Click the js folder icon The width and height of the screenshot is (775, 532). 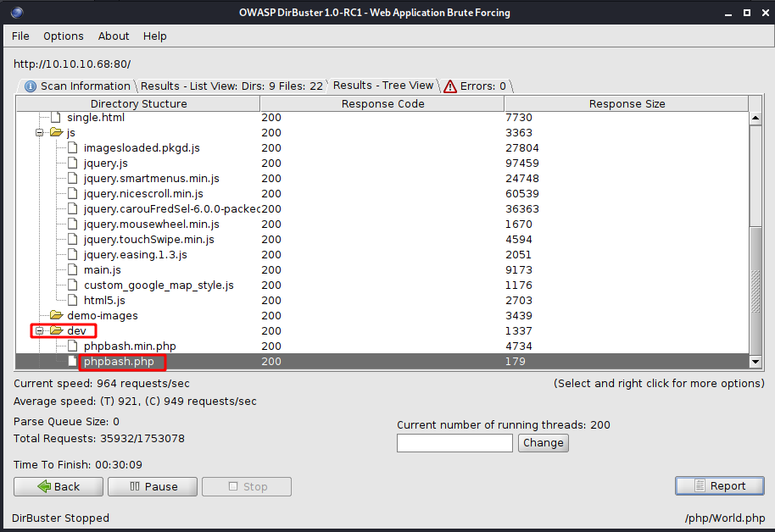pos(56,132)
